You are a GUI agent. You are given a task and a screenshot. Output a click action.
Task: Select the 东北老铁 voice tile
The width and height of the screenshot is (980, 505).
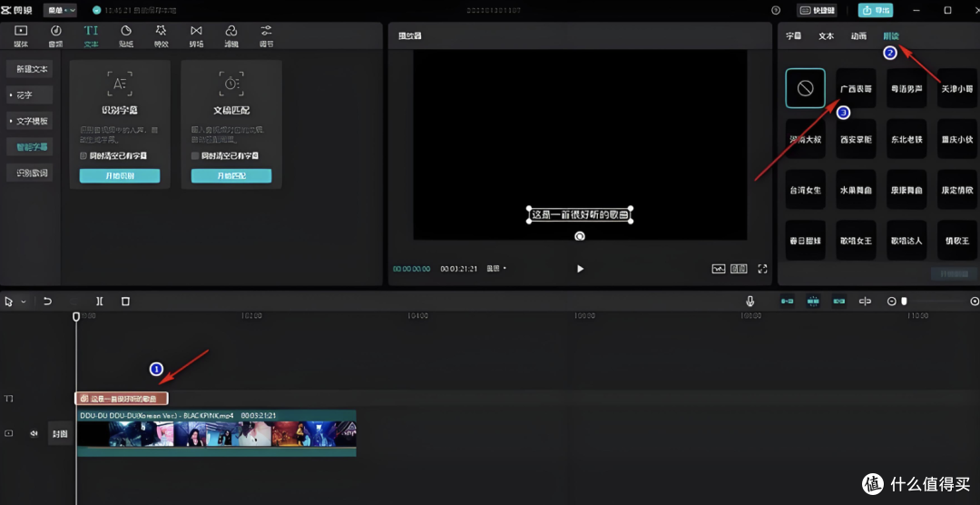[906, 139]
